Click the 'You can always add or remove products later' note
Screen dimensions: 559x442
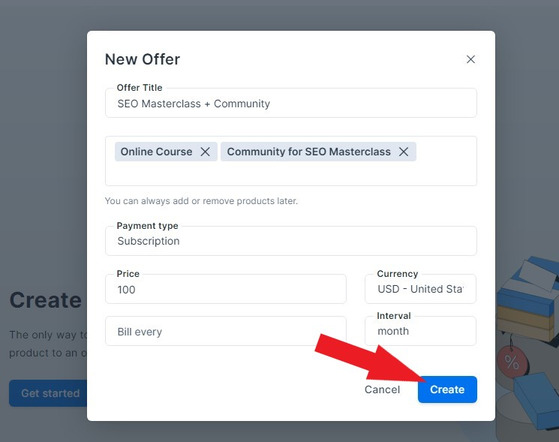[201, 201]
